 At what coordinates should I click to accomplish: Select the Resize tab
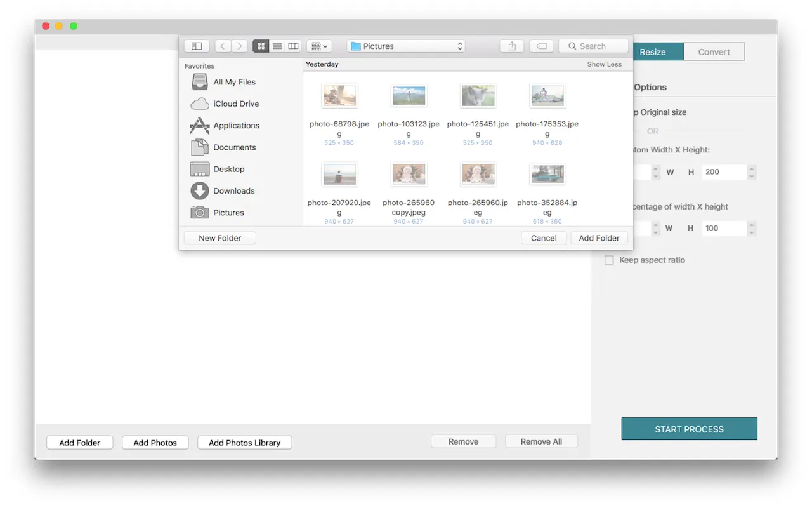[653, 52]
